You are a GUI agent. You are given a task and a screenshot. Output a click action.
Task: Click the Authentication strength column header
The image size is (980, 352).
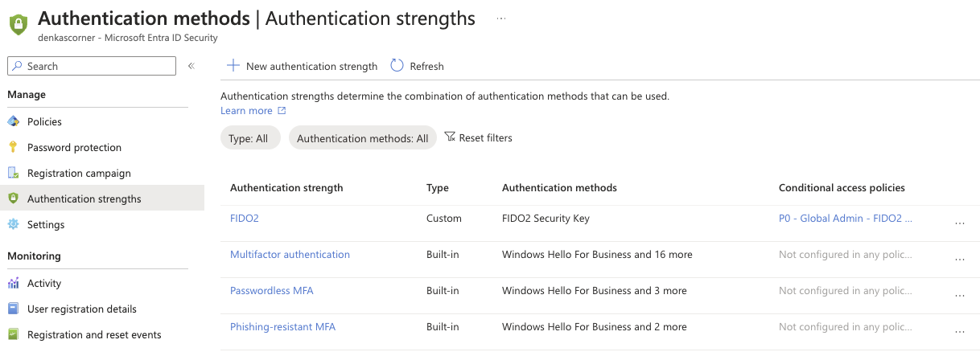(x=286, y=188)
